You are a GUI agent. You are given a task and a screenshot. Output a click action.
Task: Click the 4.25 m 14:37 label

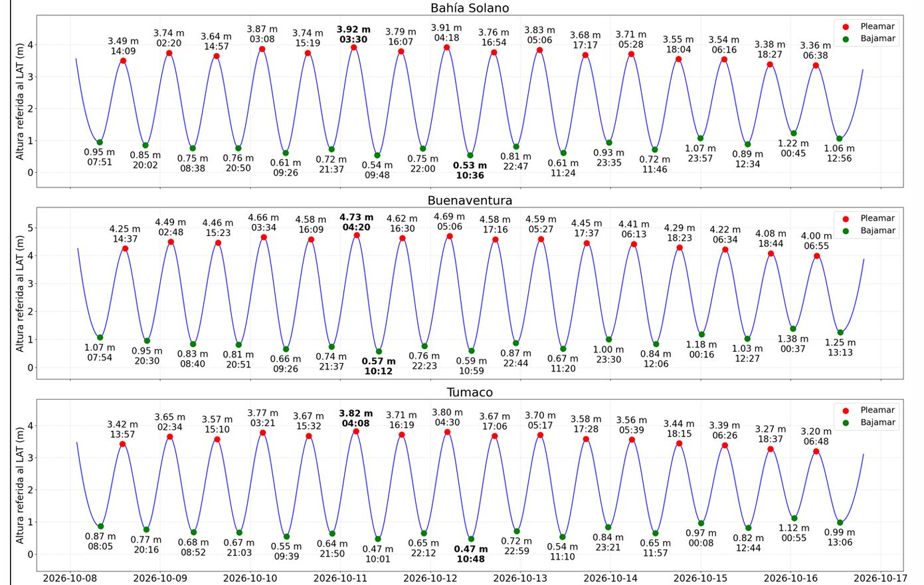click(125, 234)
